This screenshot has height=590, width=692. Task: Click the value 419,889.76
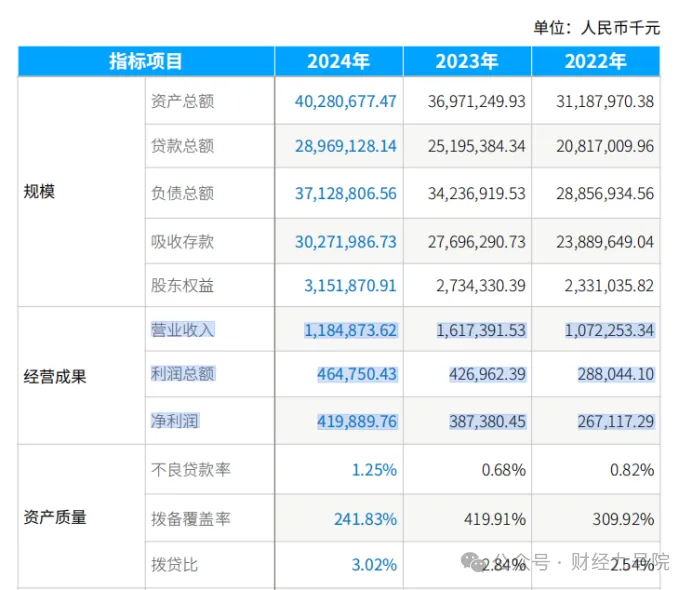357,421
